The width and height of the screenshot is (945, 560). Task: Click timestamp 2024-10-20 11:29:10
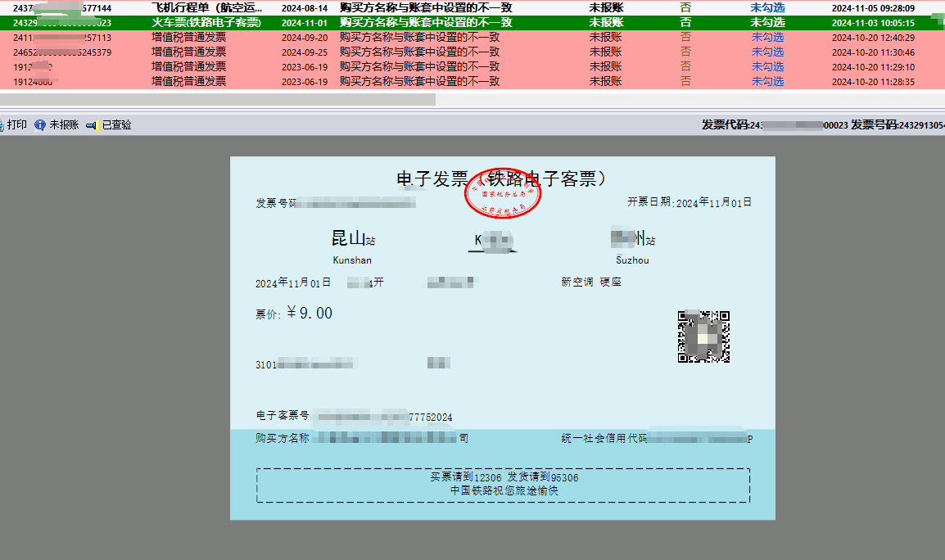pyautogui.click(x=873, y=67)
